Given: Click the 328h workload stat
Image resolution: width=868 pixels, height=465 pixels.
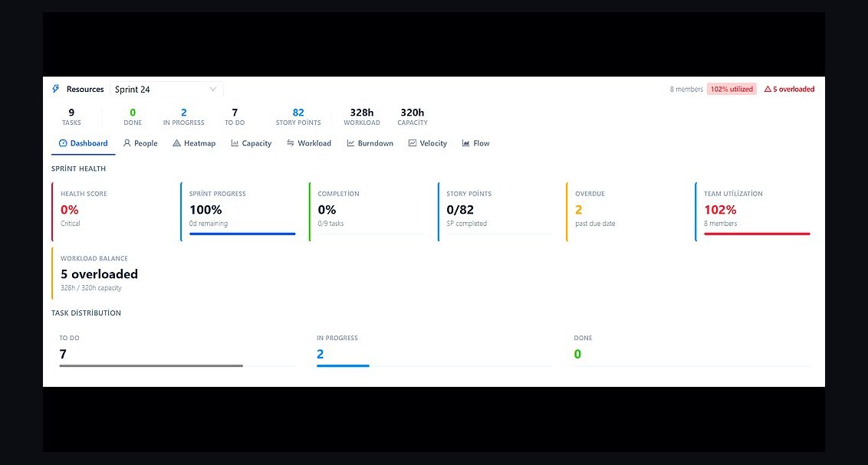Looking at the screenshot, I should (x=362, y=116).
